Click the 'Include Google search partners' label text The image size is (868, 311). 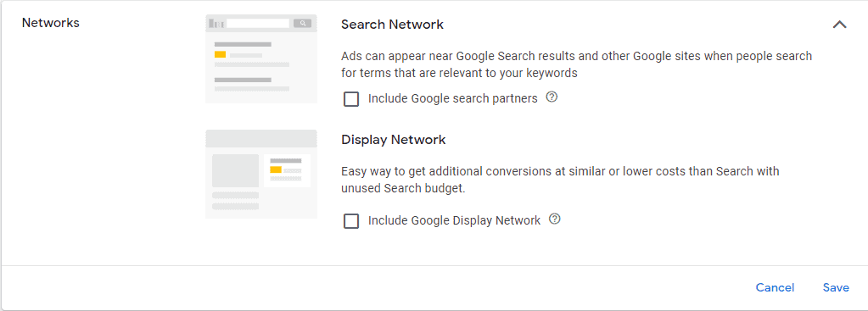click(x=453, y=99)
